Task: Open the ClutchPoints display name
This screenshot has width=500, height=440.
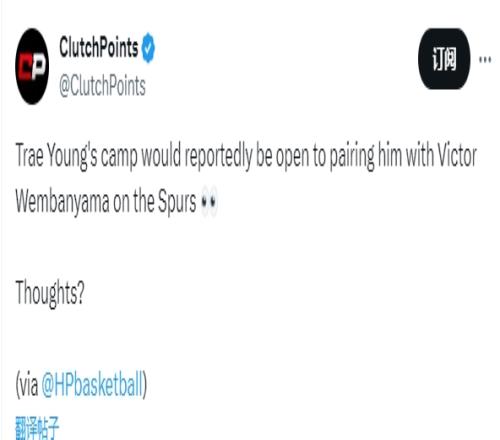Action: 99,47
